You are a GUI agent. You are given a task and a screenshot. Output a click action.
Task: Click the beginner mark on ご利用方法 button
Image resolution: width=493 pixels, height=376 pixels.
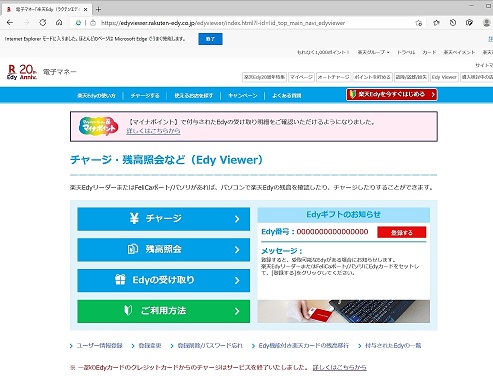tap(128, 310)
